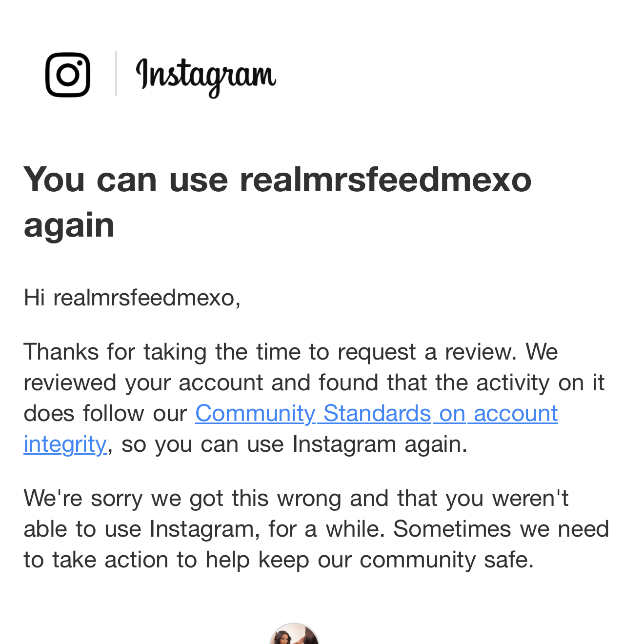Click the heading word realmrsfeedmexo

(x=385, y=180)
